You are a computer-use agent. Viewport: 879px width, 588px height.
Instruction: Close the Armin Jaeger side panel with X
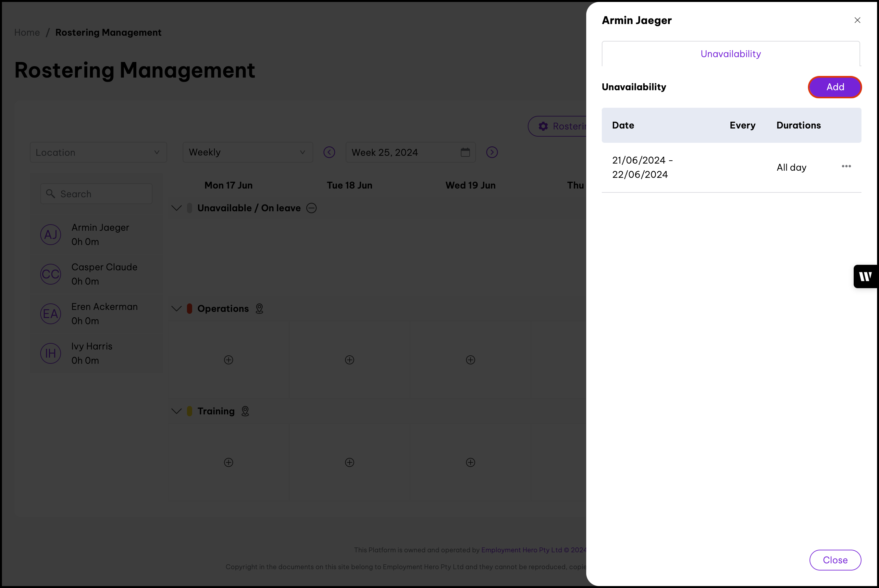pos(857,20)
